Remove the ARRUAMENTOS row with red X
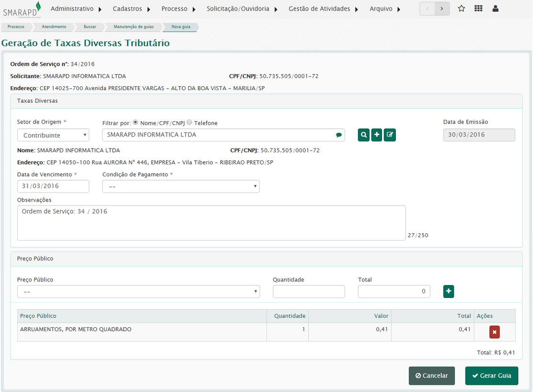Viewport: 533px width, 392px height. 494,332
